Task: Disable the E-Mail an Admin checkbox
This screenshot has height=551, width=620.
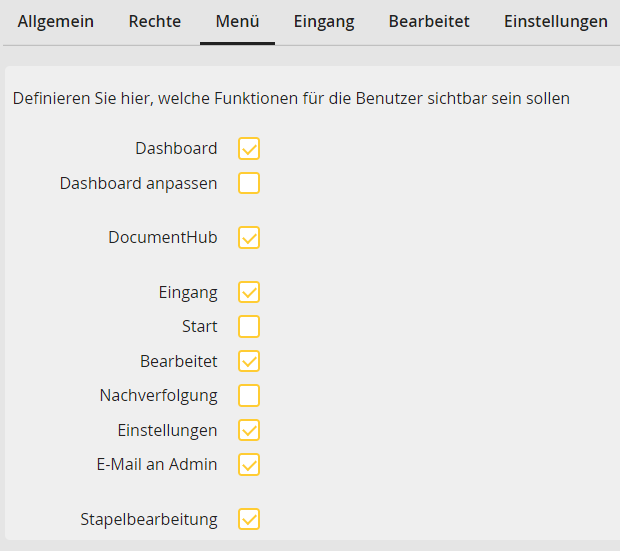Action: [x=249, y=464]
